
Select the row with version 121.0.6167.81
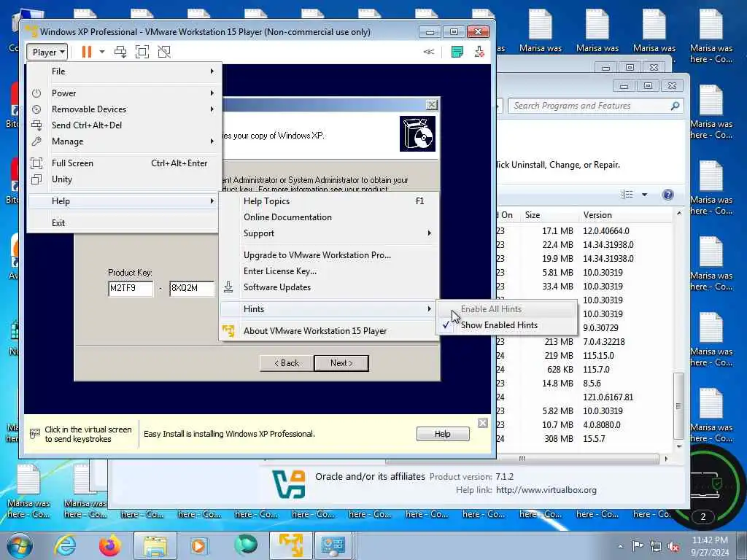[585, 397]
